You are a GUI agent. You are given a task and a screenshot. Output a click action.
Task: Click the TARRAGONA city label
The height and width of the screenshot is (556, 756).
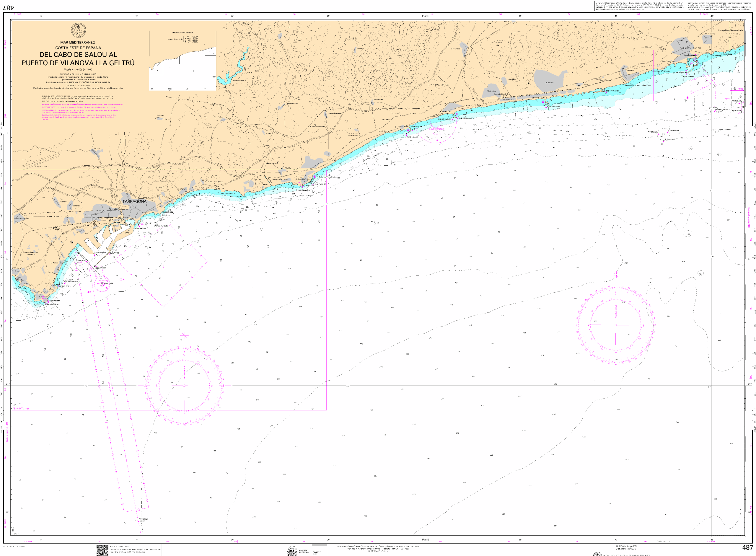click(x=134, y=201)
